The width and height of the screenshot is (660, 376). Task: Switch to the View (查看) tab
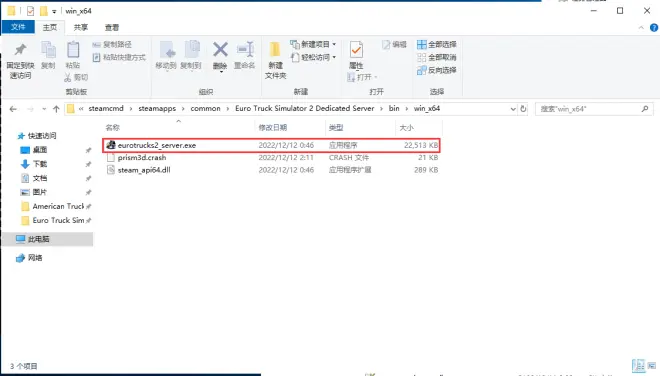pyautogui.click(x=112, y=27)
